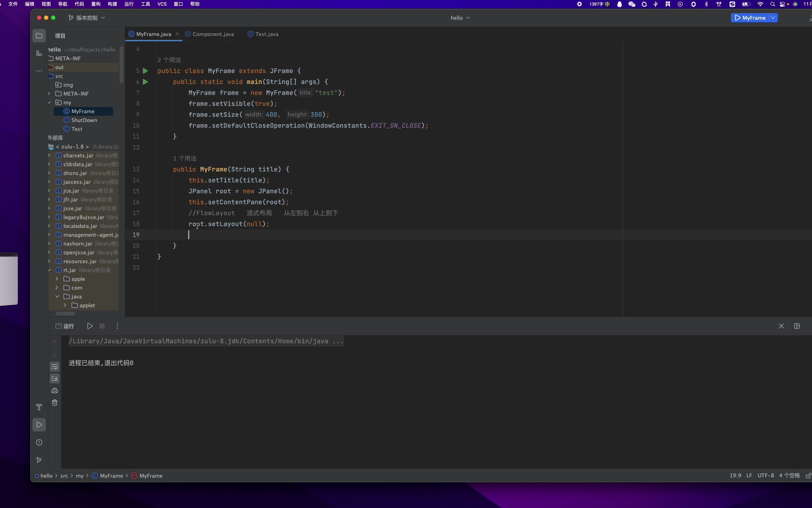Viewport: 812px width, 508px height.
Task: Open the 重构 menu
Action: point(96,4)
